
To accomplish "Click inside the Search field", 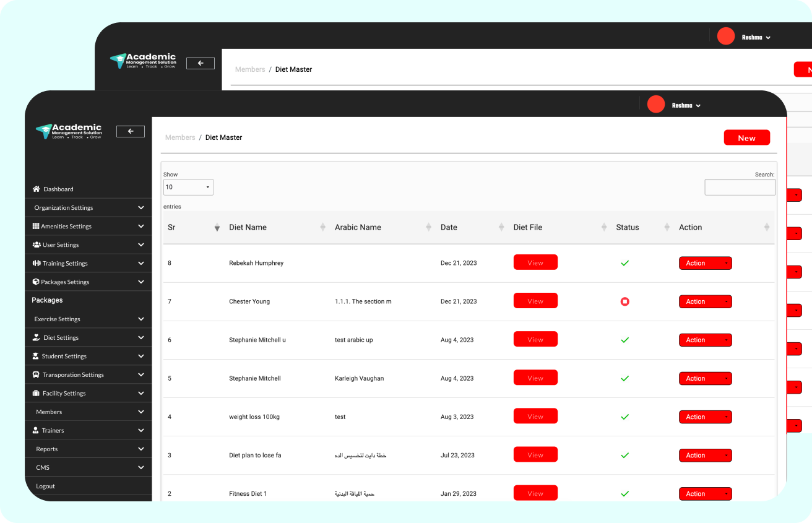I will pos(740,187).
